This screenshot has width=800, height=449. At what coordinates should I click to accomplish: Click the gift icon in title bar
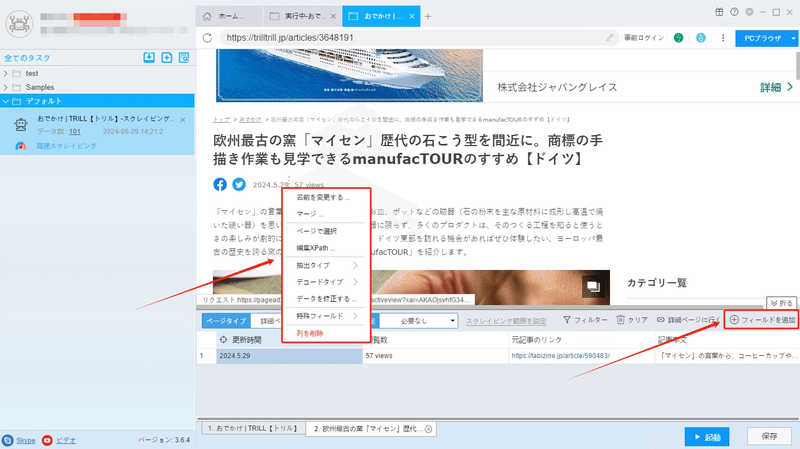click(x=719, y=12)
